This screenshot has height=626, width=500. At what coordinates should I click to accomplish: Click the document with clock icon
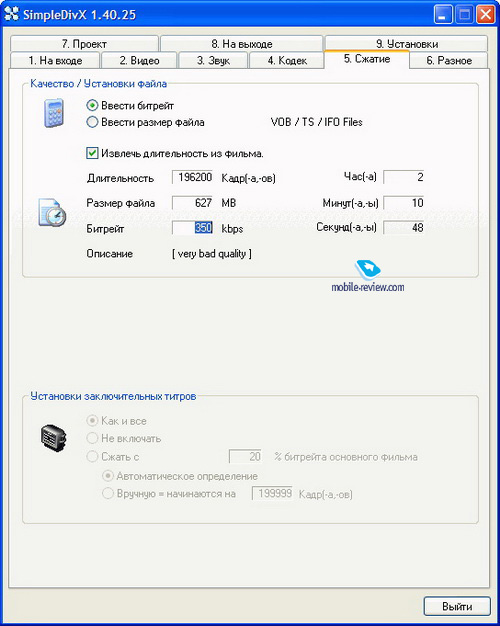(52, 212)
